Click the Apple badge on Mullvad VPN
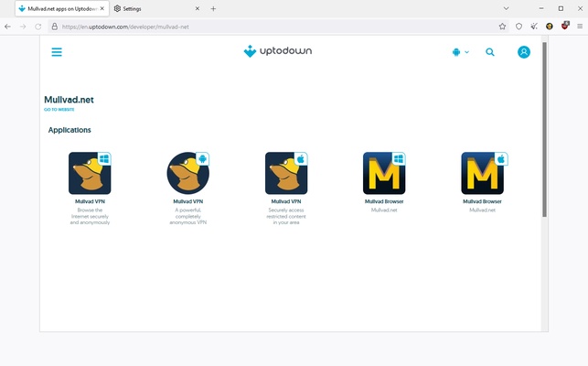 pyautogui.click(x=301, y=159)
